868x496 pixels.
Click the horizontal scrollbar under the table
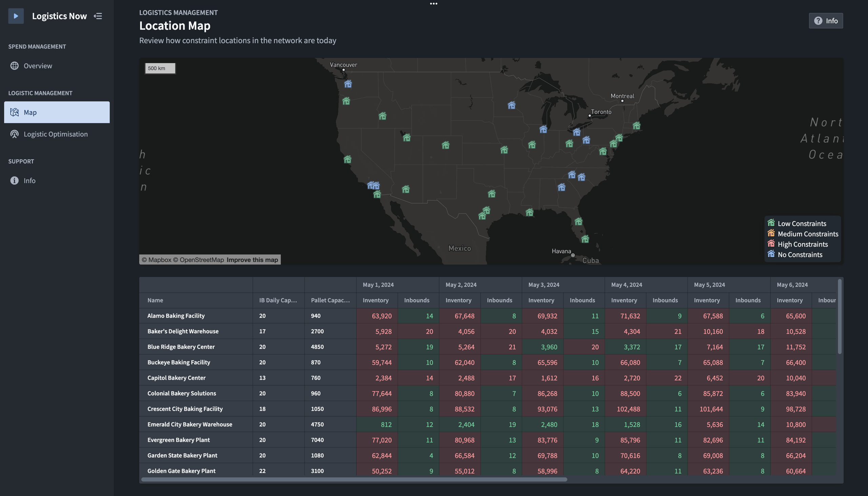(354, 479)
